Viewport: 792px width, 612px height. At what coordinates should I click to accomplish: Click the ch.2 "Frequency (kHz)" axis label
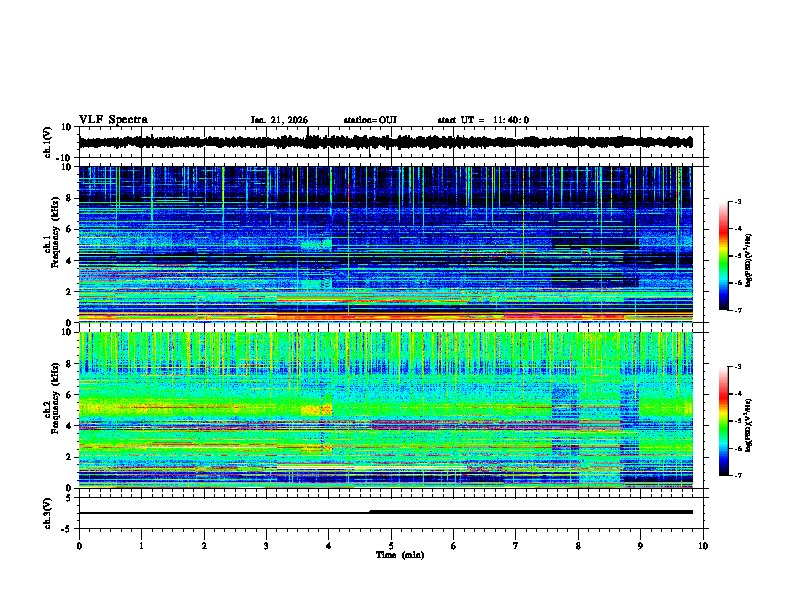tap(55, 398)
